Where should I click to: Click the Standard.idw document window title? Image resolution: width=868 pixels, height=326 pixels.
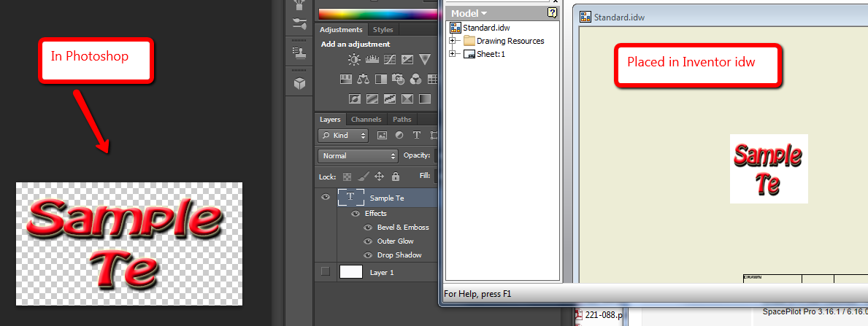point(619,18)
